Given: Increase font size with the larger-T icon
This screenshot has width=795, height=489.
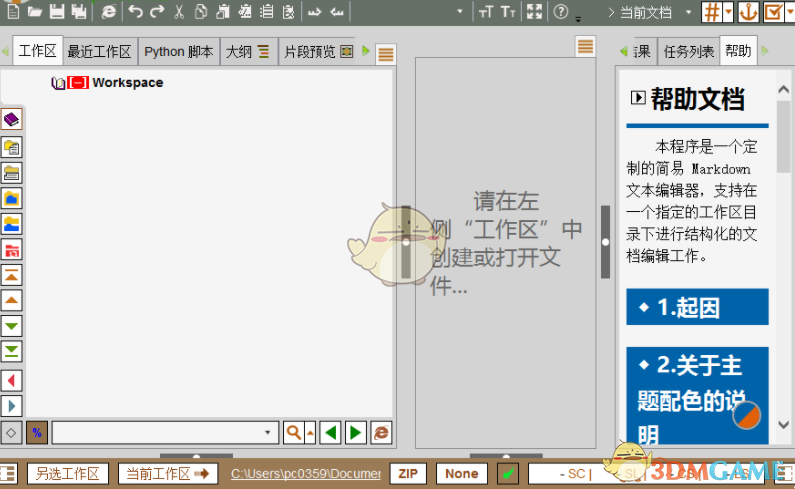Looking at the screenshot, I should pyautogui.click(x=486, y=12).
